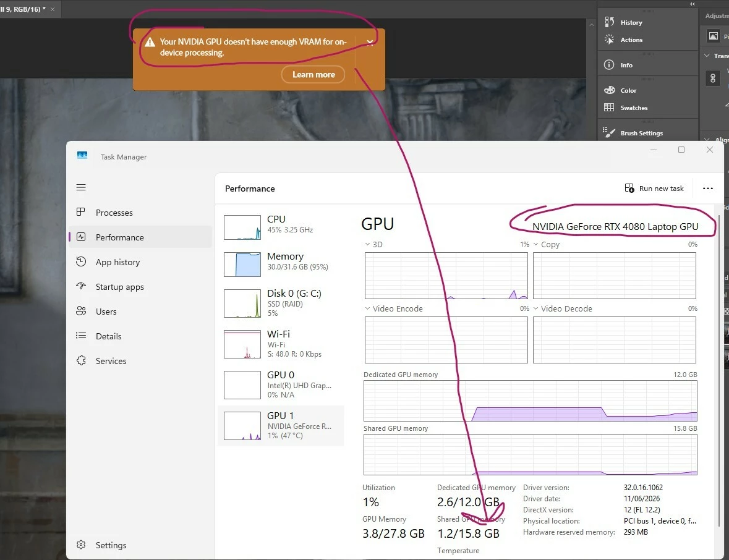Click the 2.6/12.0 GB dedicated memory value

tap(468, 502)
